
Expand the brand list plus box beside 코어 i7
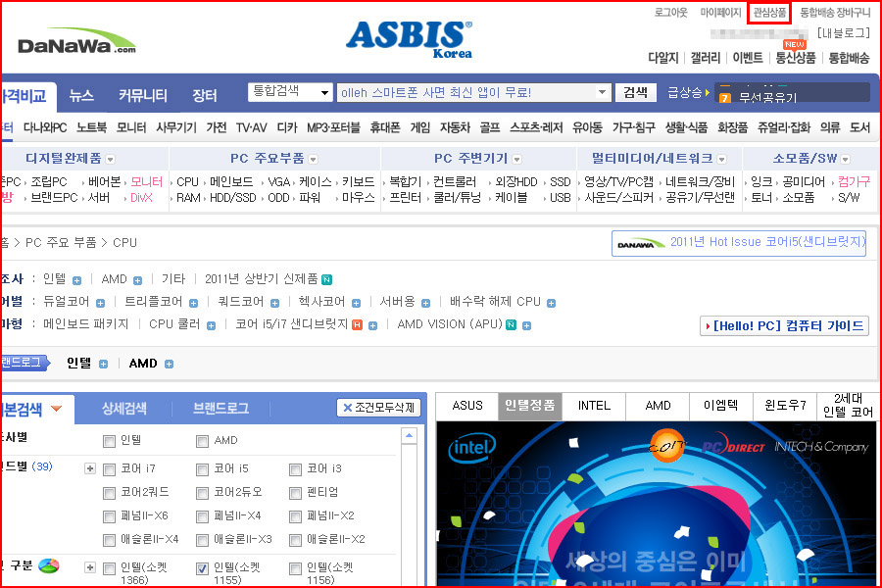(90, 468)
